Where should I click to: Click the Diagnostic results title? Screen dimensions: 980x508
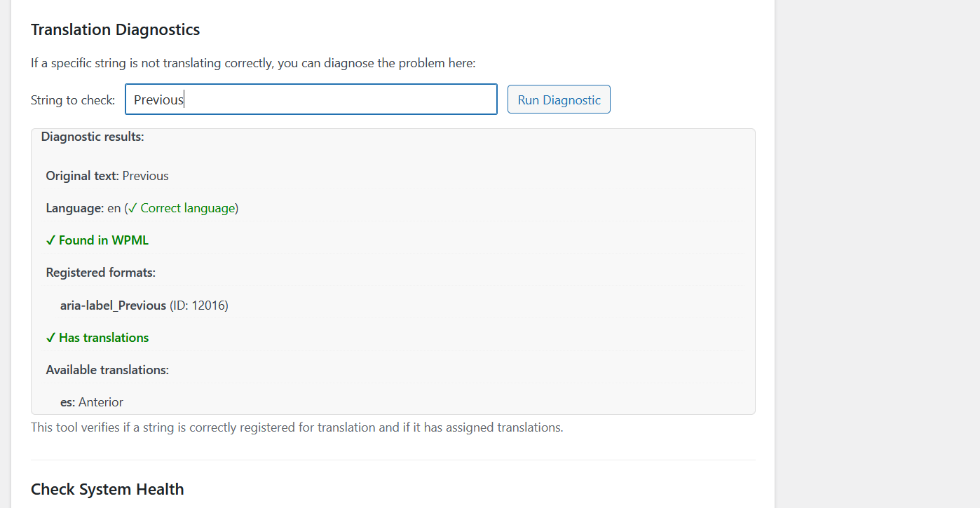click(x=93, y=137)
